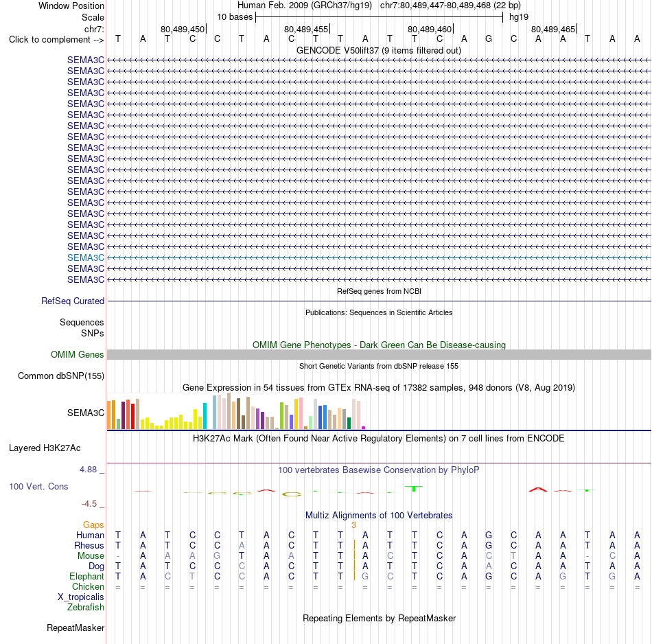This screenshot has height=644, width=652.
Task: Click the -4.5 lower scale value
Action: click(89, 504)
